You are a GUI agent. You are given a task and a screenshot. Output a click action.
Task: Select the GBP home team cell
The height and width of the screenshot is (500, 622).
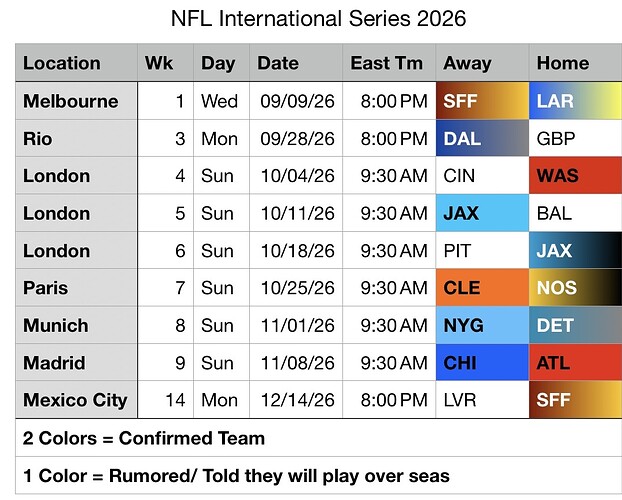click(575, 139)
